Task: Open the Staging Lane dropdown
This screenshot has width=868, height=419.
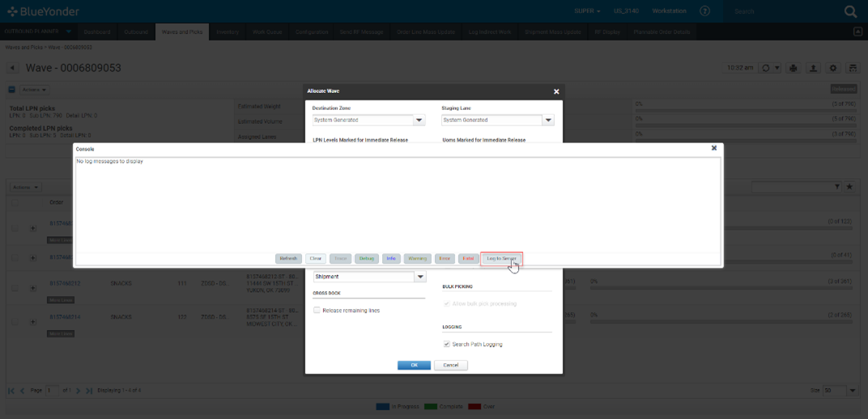Action: pos(548,120)
